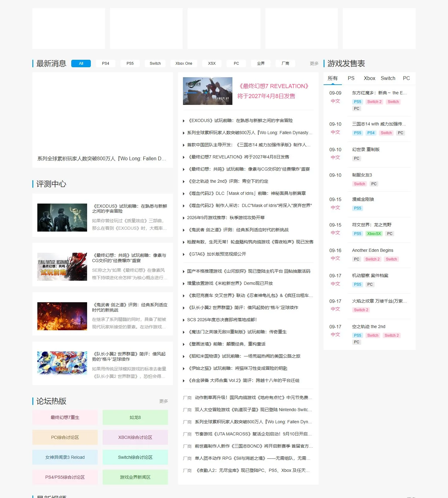Open review title 《最终幻想：共鸣》试玩前瞻 in review center
This screenshot has height=498, width=448.
point(129,258)
